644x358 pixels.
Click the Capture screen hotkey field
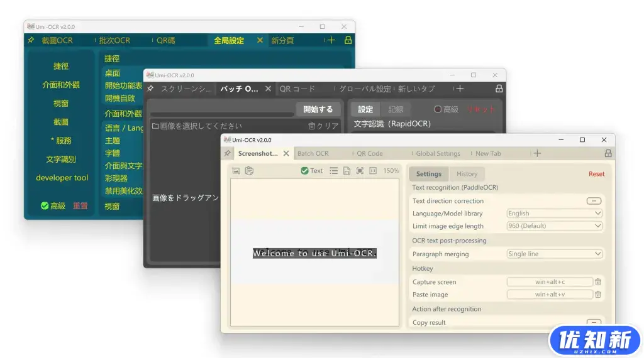[550, 282]
